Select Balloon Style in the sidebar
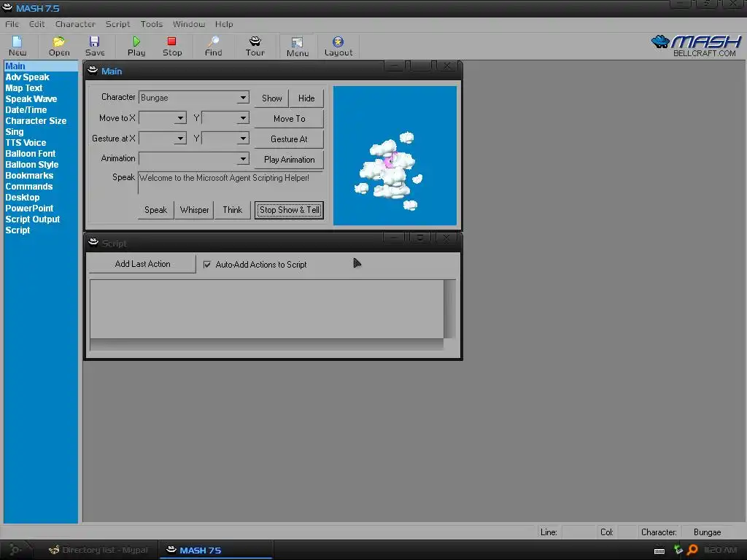The height and width of the screenshot is (560, 747). coord(32,165)
